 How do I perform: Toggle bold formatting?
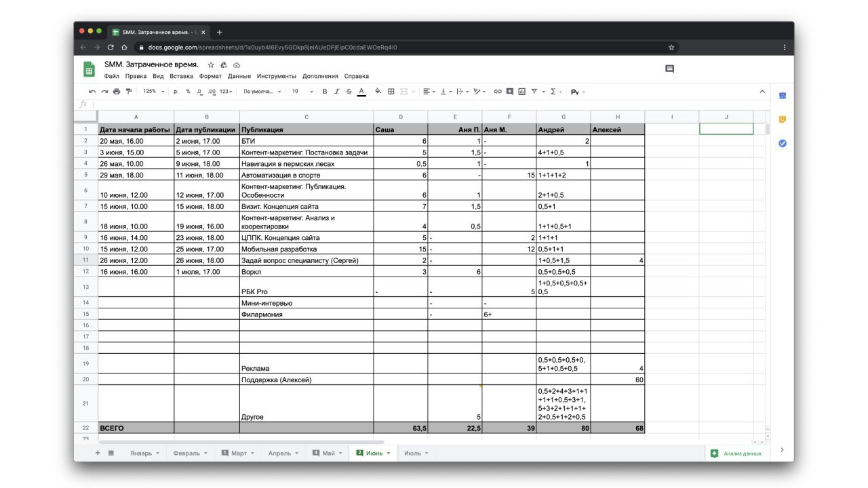coord(325,91)
